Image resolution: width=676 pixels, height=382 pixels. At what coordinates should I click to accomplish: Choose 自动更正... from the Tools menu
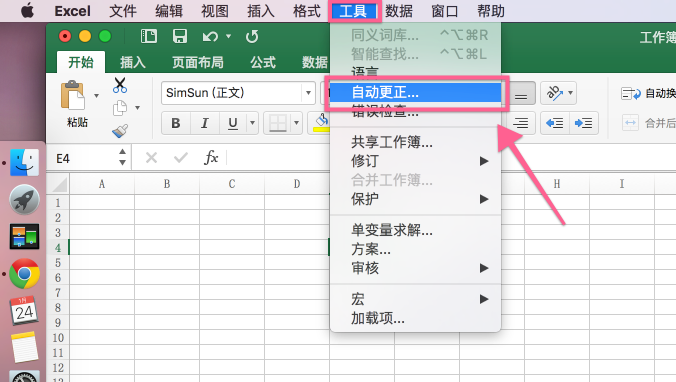click(416, 92)
